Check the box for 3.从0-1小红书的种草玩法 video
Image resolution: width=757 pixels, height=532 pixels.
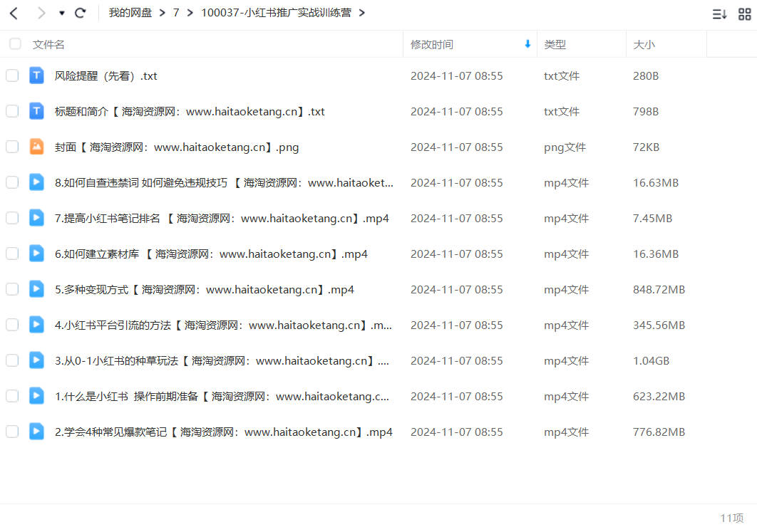point(12,360)
